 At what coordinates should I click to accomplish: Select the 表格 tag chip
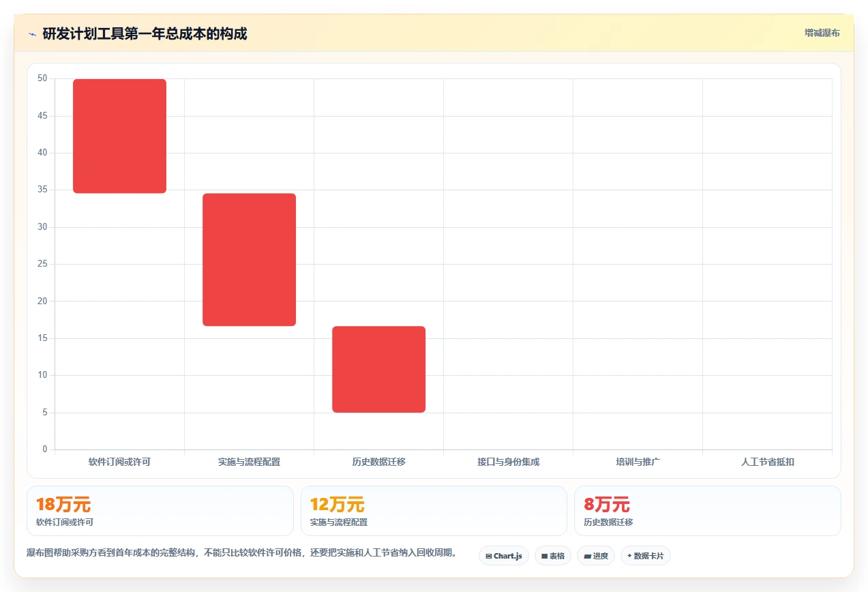(x=553, y=556)
